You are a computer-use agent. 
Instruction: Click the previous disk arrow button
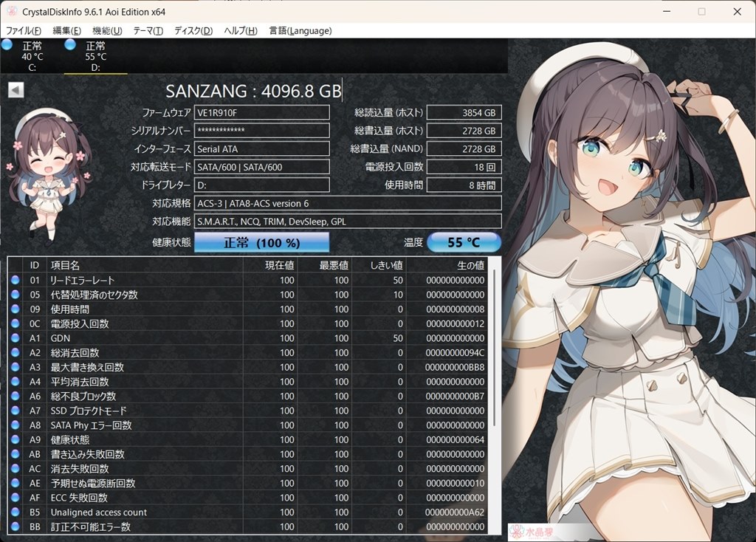tap(16, 89)
